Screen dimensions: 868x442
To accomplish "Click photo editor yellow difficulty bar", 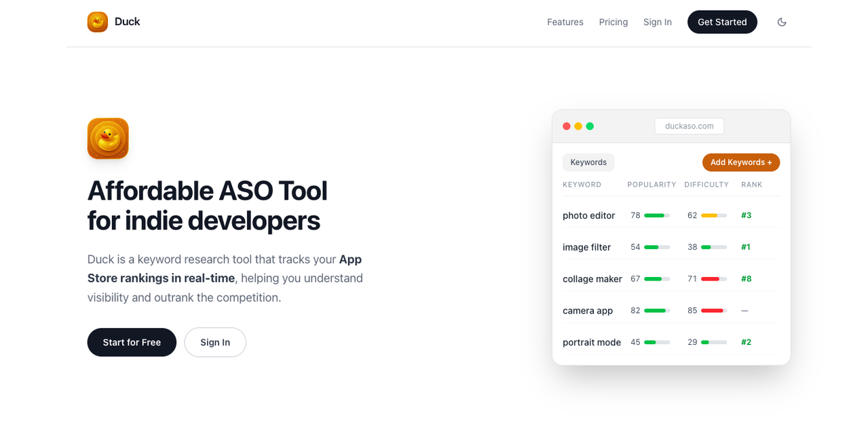I will tap(714, 215).
